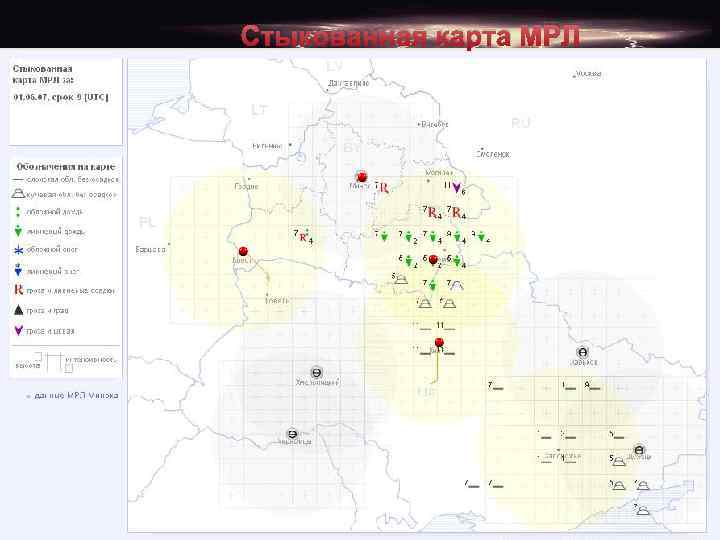Click the red Minsk radar pin
The image size is (720, 540).
pos(362,177)
